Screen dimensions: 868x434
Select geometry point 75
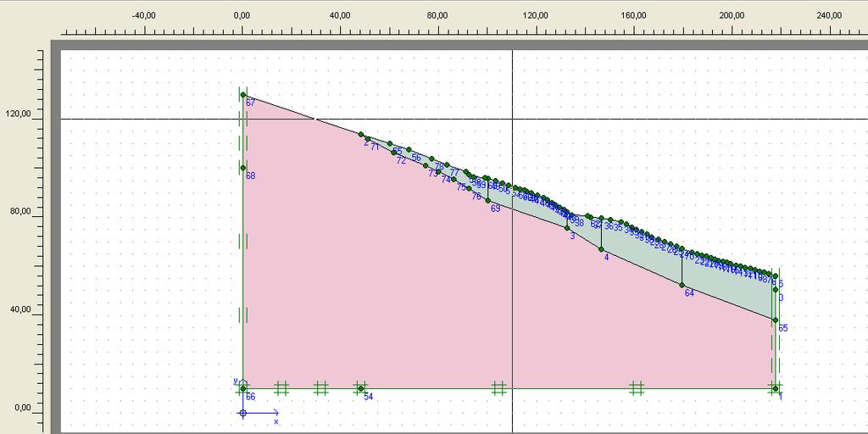(454, 180)
